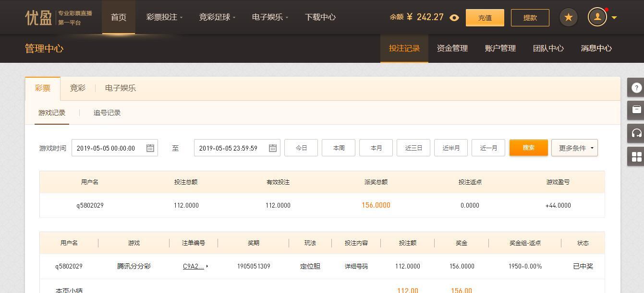Expand order number C9A2 arrow
Screen dimensions: 644x293
click(x=207, y=267)
